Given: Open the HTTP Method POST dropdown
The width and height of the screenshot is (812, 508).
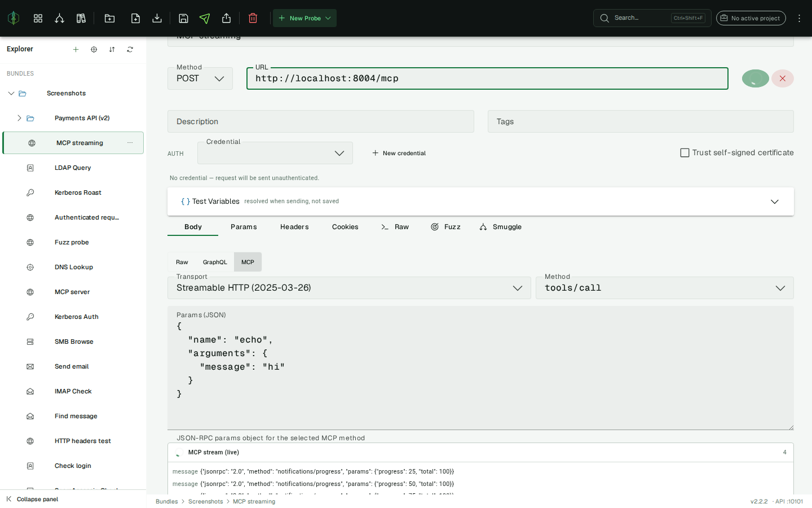Looking at the screenshot, I should pyautogui.click(x=200, y=78).
